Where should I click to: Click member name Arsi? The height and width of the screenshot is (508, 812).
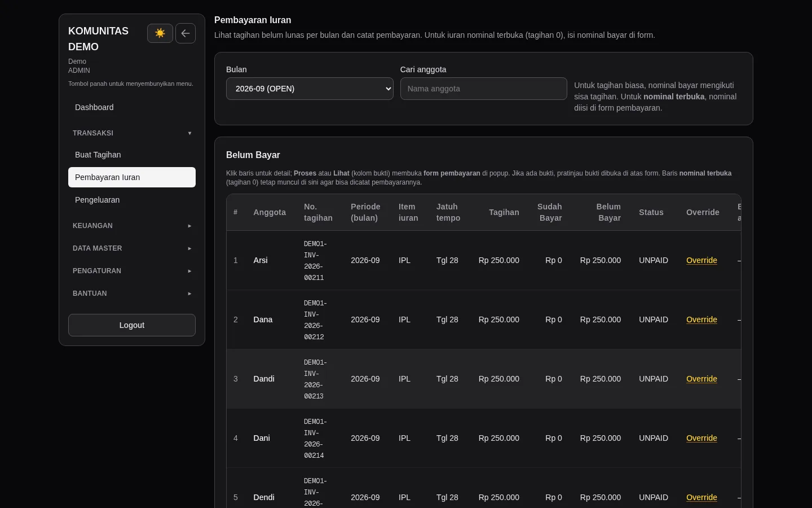pyautogui.click(x=261, y=260)
